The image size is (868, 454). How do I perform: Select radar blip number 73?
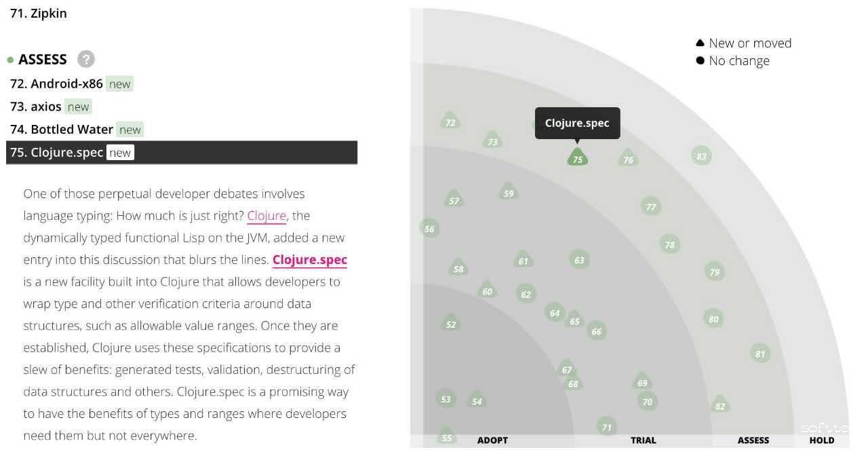coord(493,141)
